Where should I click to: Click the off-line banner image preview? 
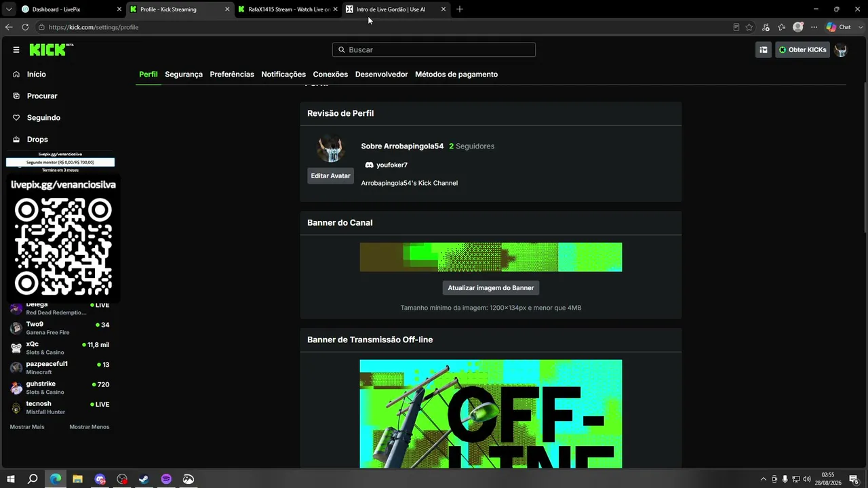[x=491, y=414]
